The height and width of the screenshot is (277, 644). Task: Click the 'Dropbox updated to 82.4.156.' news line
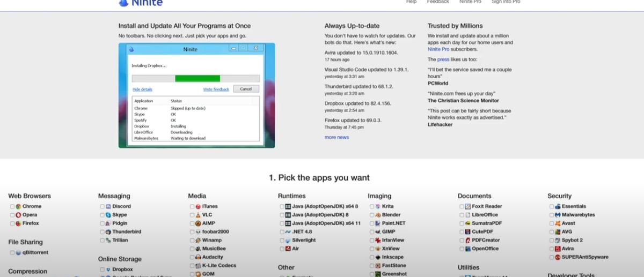(x=357, y=103)
